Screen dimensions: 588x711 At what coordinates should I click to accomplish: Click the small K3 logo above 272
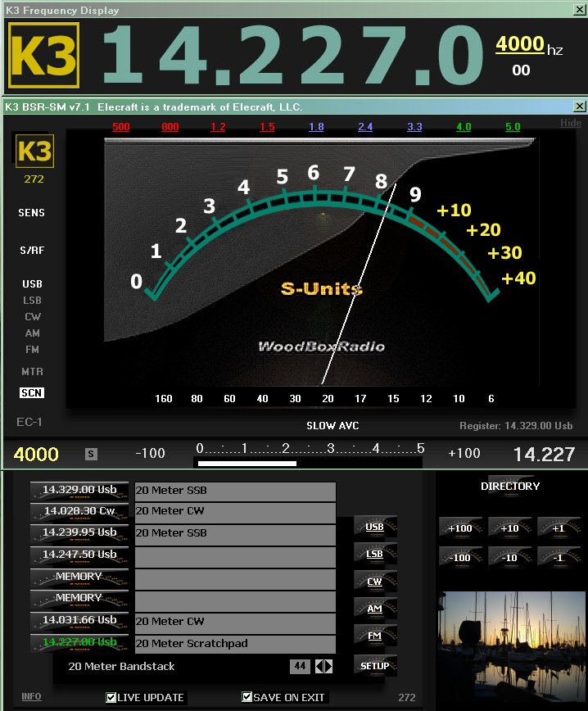(x=35, y=151)
